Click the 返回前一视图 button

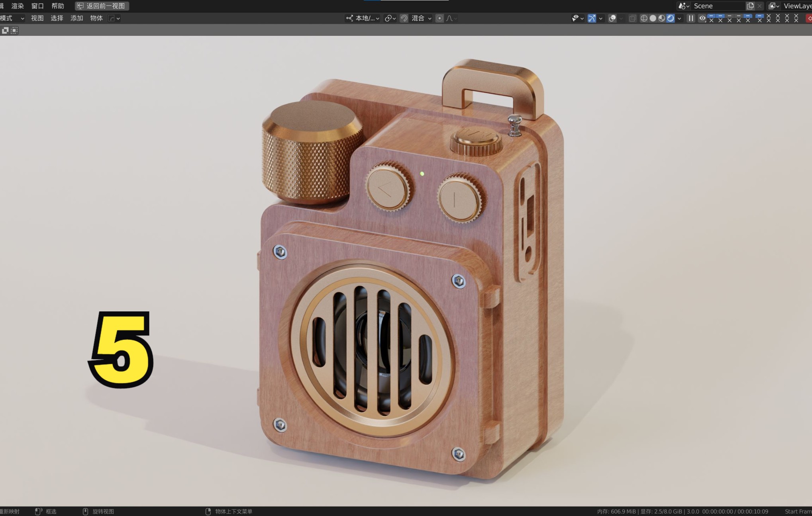[103, 6]
